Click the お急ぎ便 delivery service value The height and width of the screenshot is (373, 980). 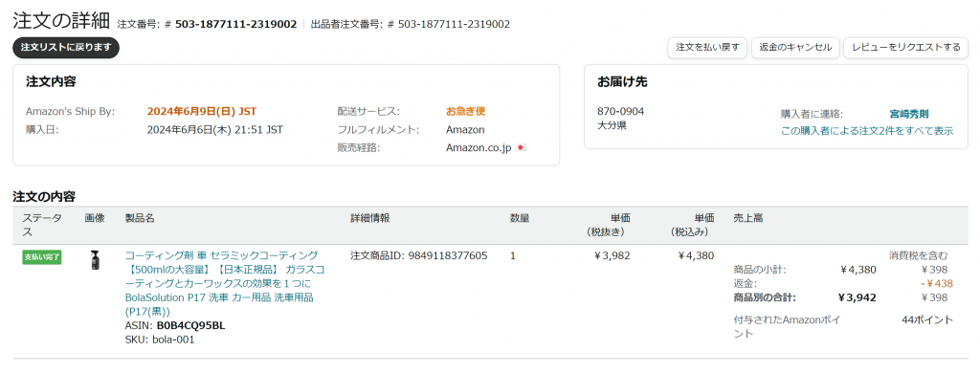[x=466, y=112]
